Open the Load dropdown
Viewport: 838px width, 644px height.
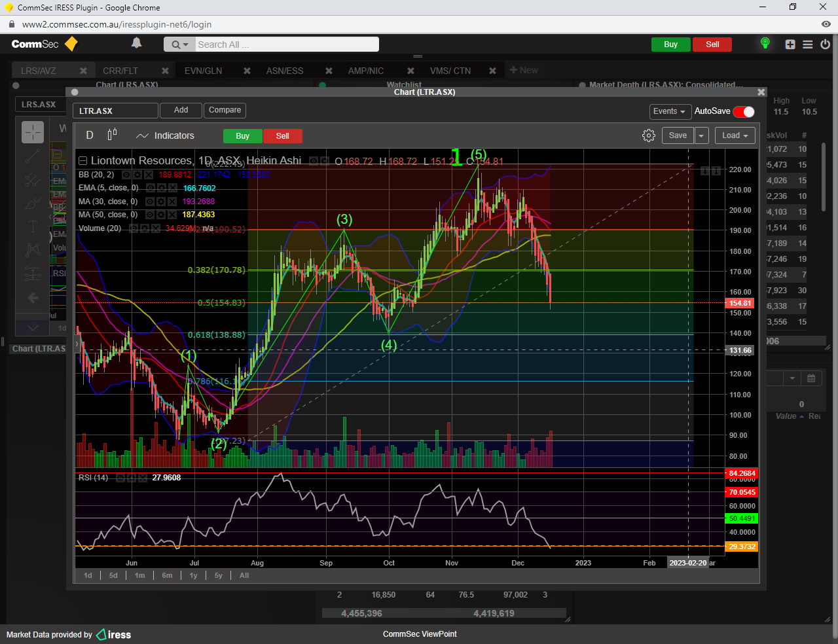point(735,135)
